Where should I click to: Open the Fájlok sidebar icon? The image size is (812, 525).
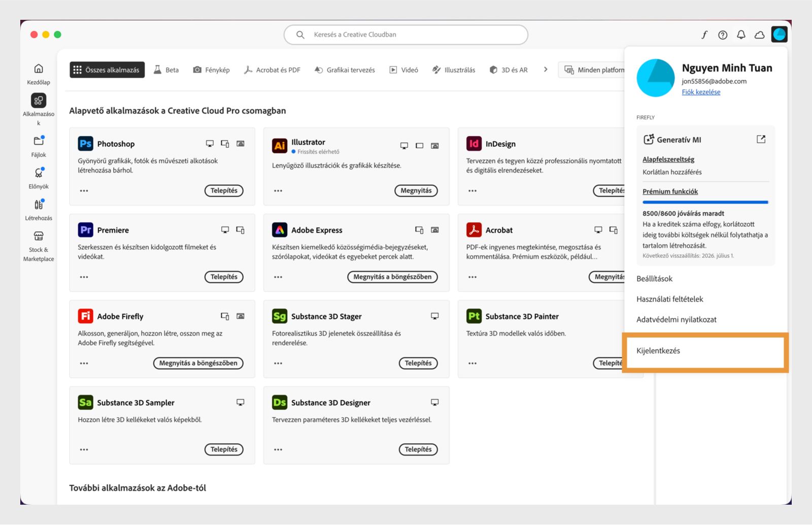[x=39, y=141]
